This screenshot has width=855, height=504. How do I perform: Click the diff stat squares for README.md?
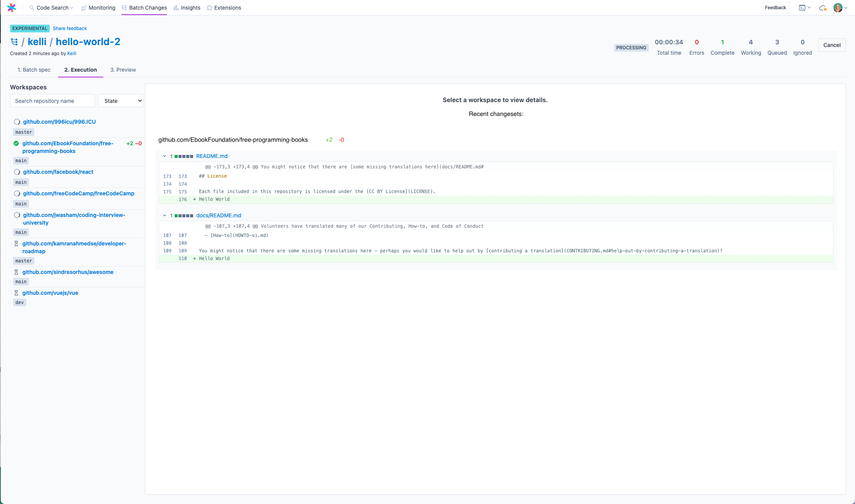pos(184,156)
